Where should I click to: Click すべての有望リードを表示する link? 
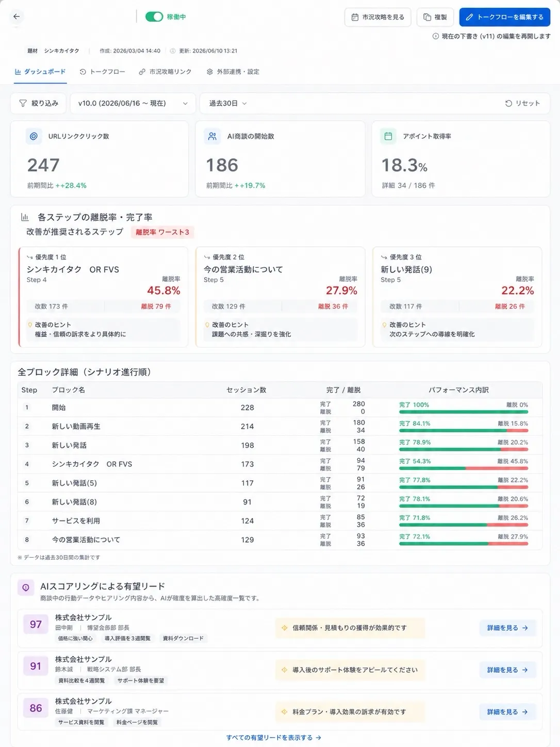point(274,738)
